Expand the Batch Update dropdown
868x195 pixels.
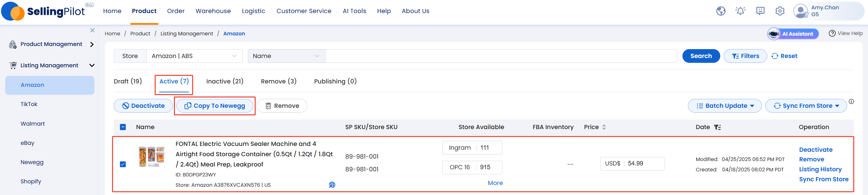[724, 106]
